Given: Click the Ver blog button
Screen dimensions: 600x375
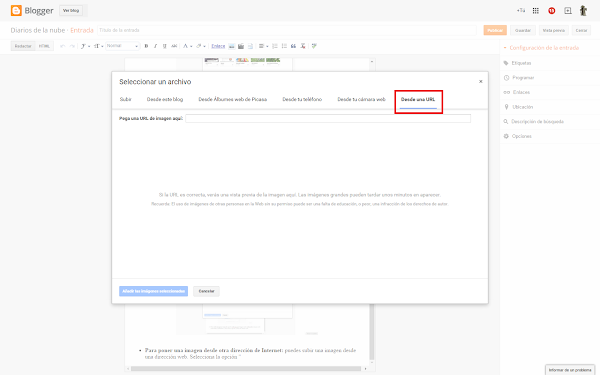Looking at the screenshot, I should click(x=71, y=11).
